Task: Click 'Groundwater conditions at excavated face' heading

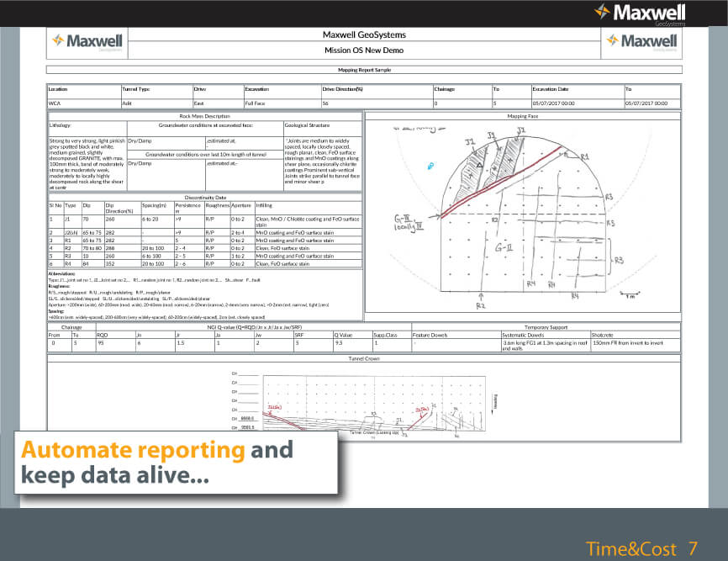Action: click(x=205, y=125)
